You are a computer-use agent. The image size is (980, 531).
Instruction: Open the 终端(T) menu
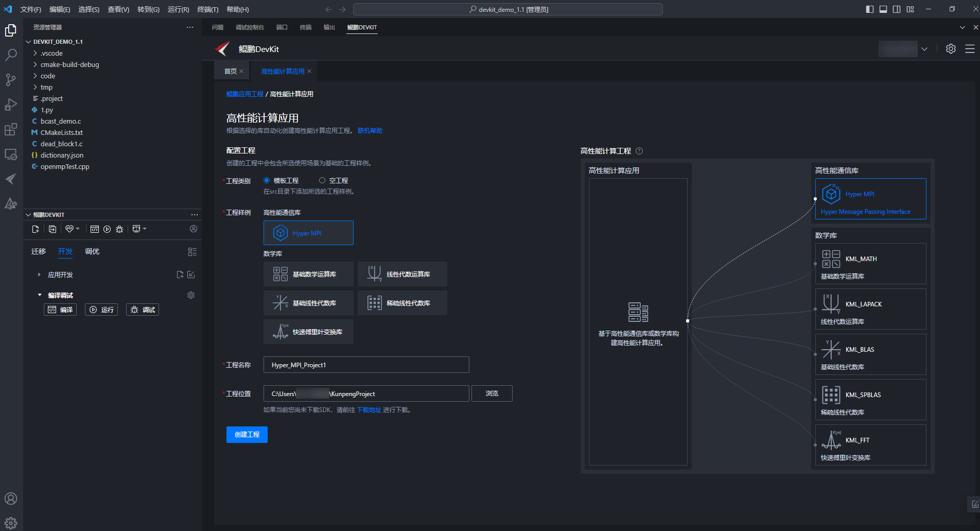click(208, 9)
